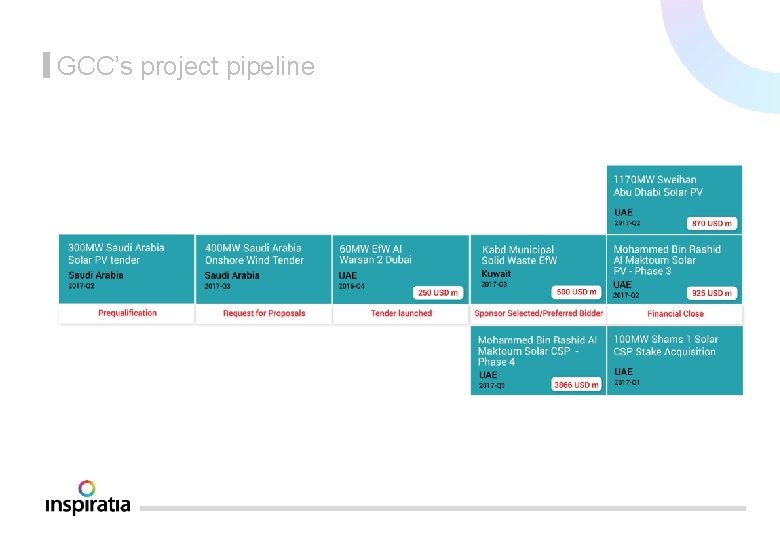Click the Kuwait country text
The width and height of the screenshot is (780, 540).
coord(496,274)
